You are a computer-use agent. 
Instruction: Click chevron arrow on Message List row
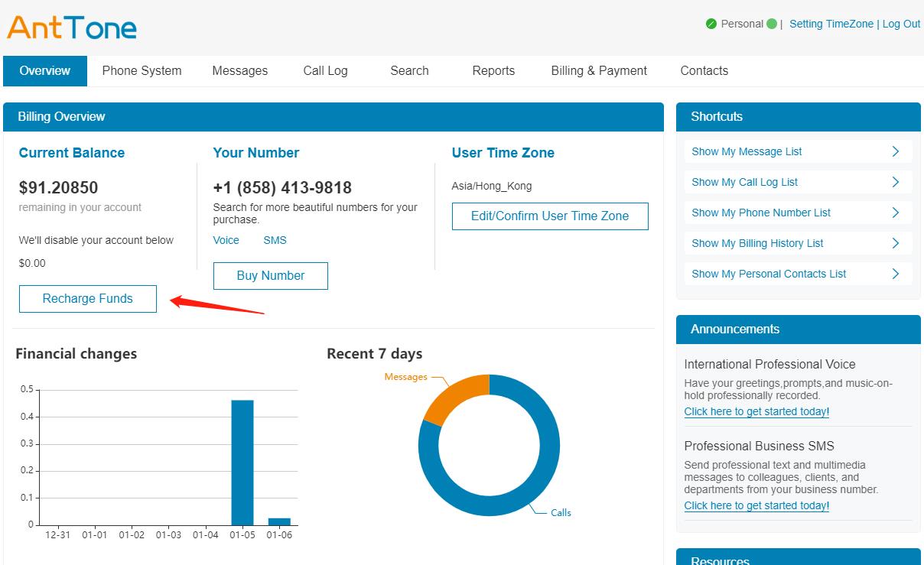point(896,151)
